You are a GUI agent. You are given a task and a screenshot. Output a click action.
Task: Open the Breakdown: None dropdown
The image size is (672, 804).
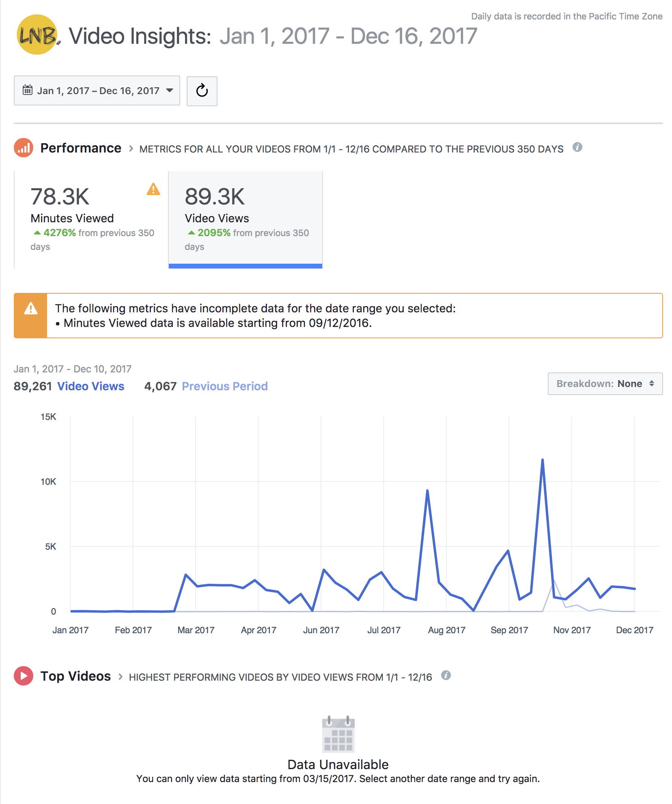tap(605, 384)
